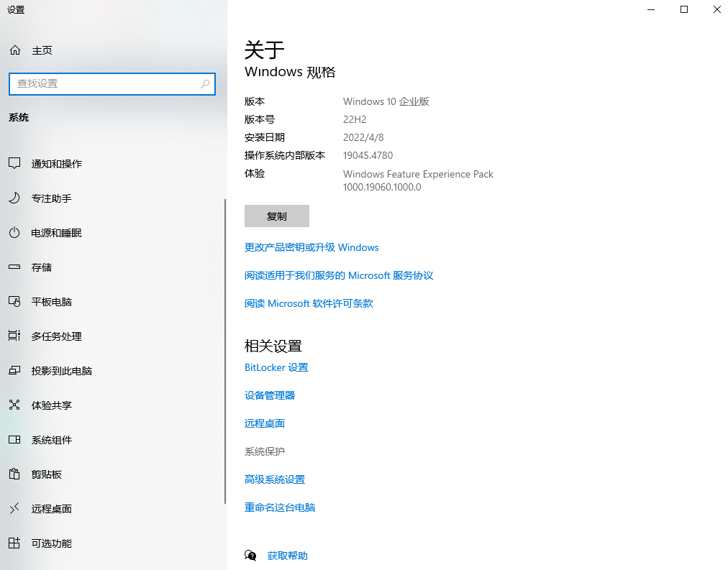
Task: Open 高级系统设置 link
Action: click(x=275, y=479)
